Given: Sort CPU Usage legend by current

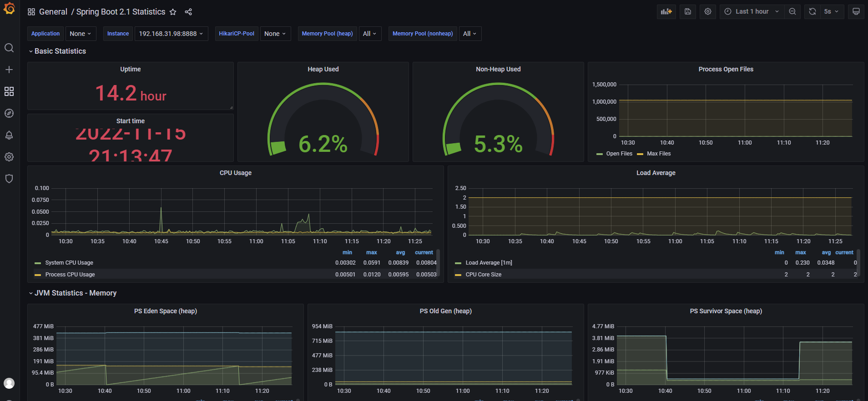Looking at the screenshot, I should pos(424,252).
